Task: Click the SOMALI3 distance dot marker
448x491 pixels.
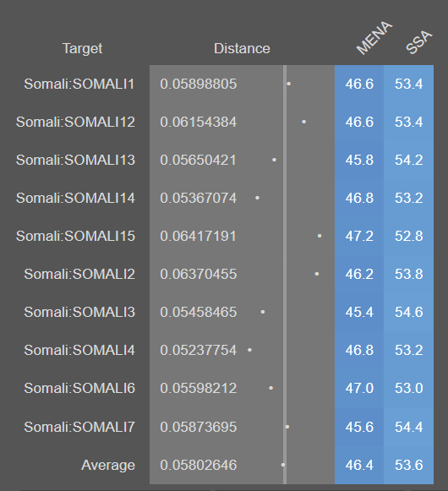Action: click(263, 312)
